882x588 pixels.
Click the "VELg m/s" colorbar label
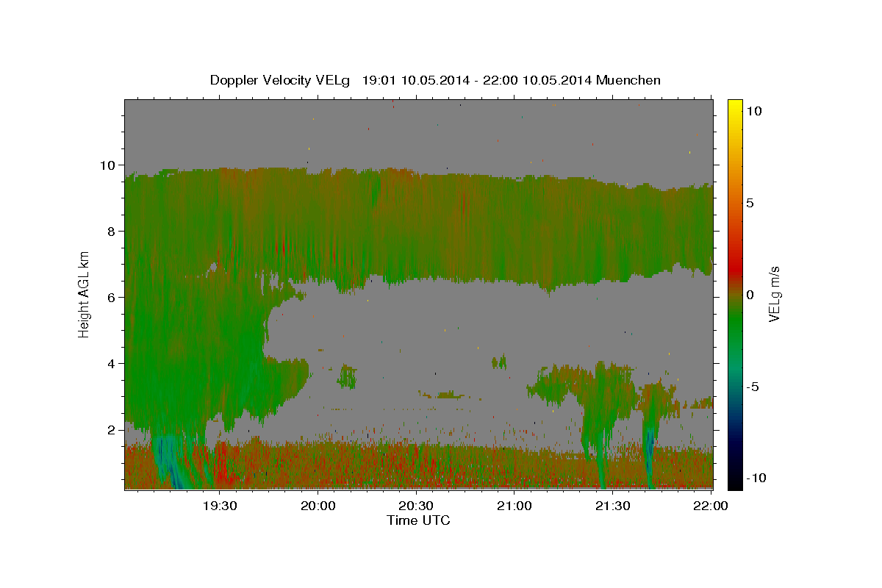point(774,293)
